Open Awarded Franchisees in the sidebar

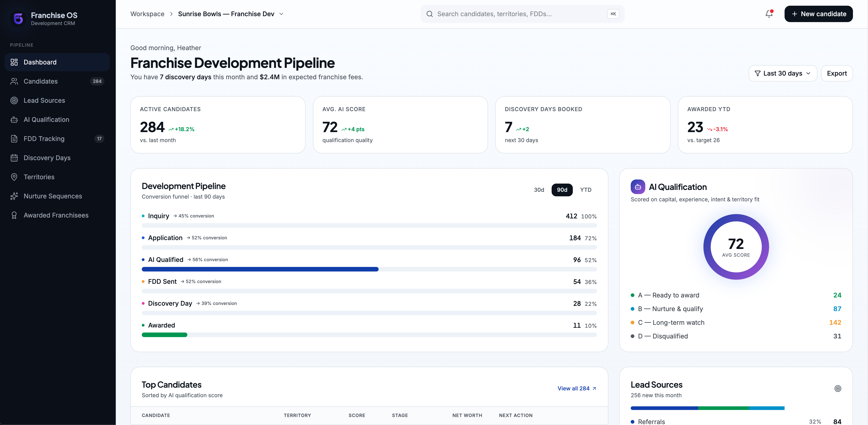pos(57,215)
